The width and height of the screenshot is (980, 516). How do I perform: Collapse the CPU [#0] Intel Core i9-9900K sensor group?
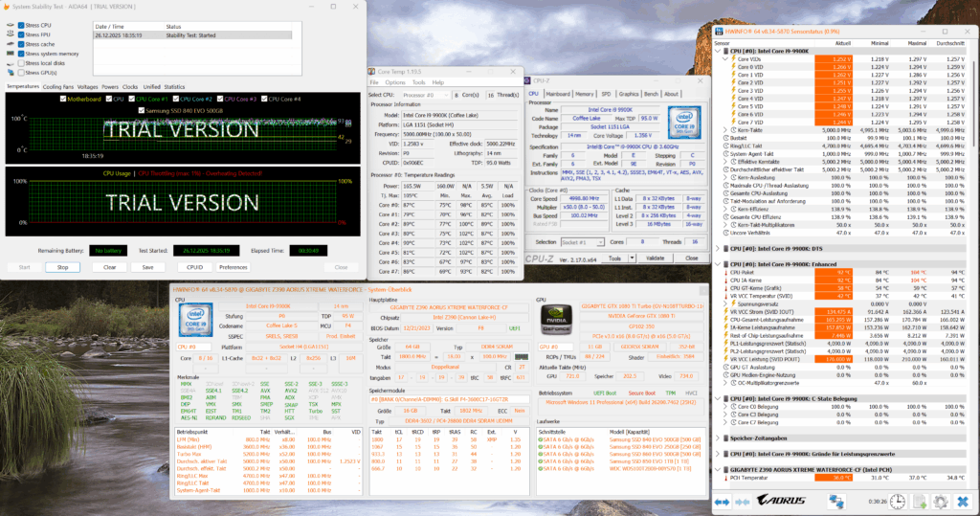pos(718,52)
